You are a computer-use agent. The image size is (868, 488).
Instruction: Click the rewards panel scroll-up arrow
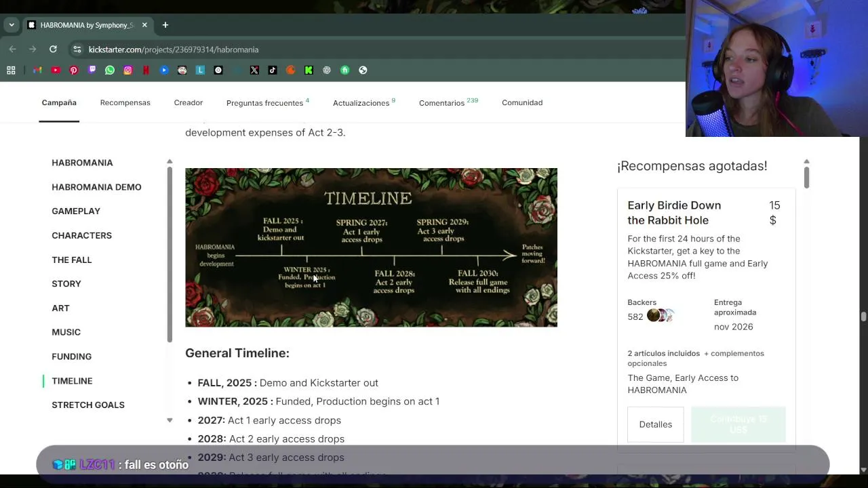coord(806,161)
